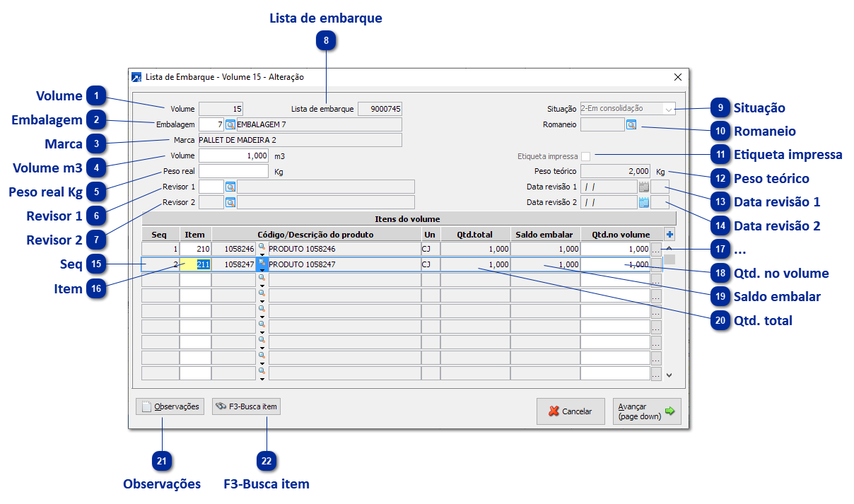Click the Revisor 2 code field
Image resolution: width=854 pixels, height=504 pixels.
[x=211, y=202]
